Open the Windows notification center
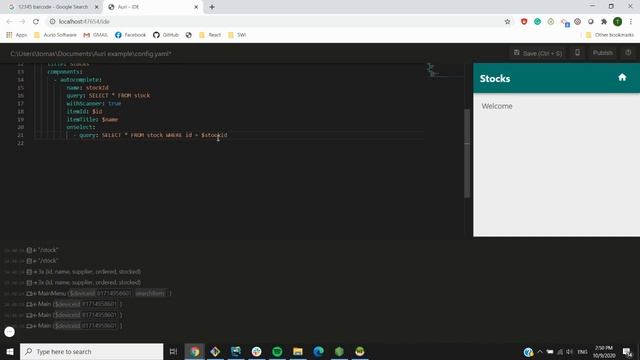640x360 pixels. coord(627,352)
